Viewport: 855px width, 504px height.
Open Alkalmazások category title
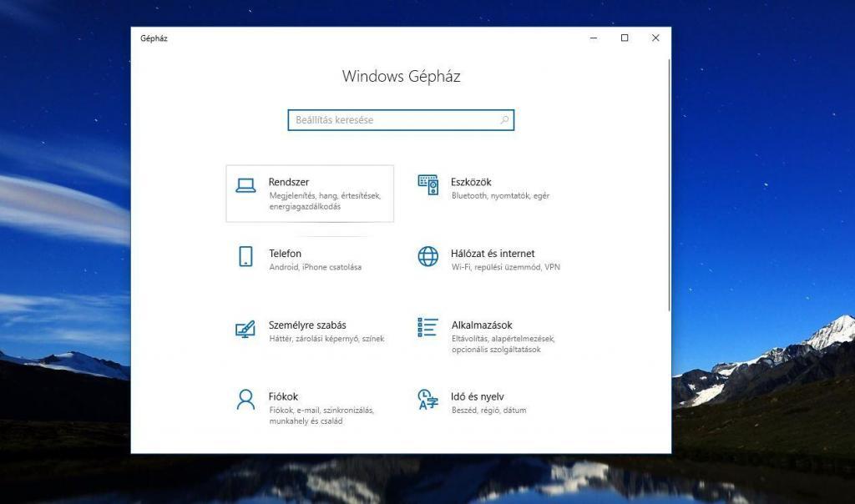[482, 325]
